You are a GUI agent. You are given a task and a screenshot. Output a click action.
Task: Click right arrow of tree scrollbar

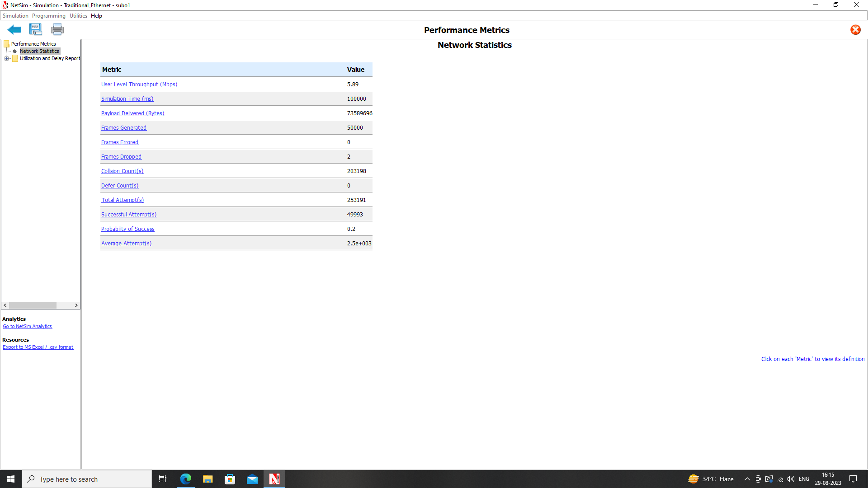click(76, 305)
